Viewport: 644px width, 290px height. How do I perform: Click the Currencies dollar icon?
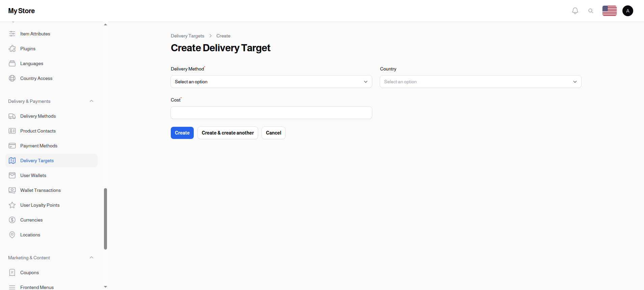coord(12,220)
